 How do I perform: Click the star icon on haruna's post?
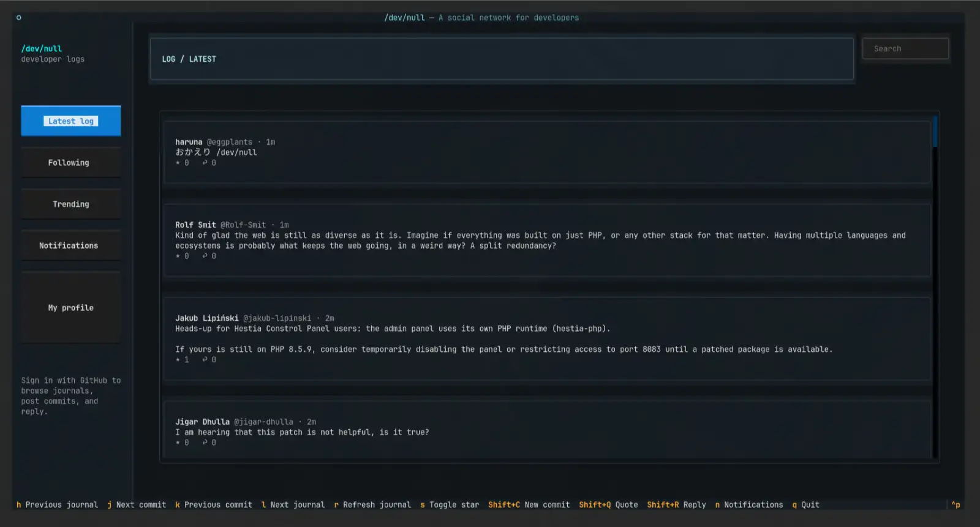point(178,163)
